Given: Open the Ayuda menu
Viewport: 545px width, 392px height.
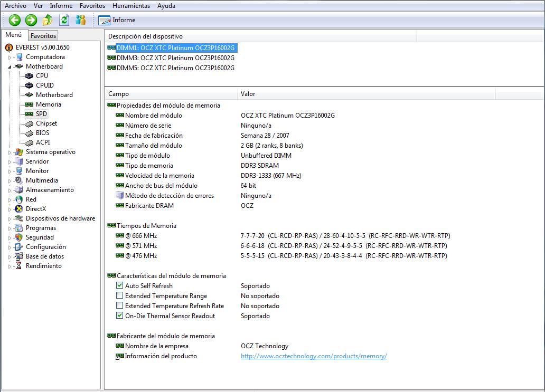Looking at the screenshot, I should (166, 6).
